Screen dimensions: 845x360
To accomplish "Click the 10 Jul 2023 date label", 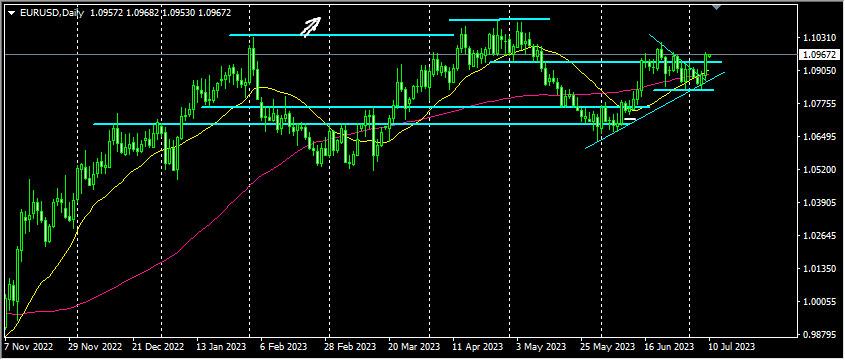I will pyautogui.click(x=728, y=345).
